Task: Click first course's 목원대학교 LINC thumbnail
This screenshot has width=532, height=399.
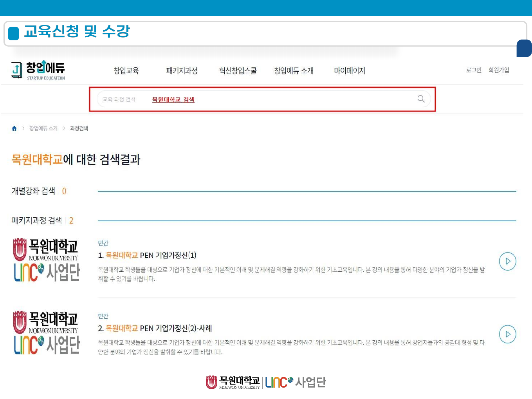Action: [47, 260]
